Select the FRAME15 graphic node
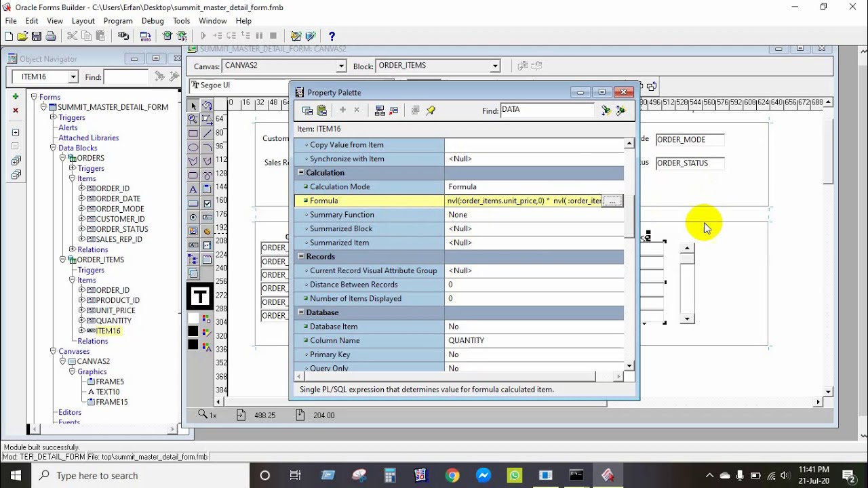Screen dimensions: 868x488 tap(112, 402)
